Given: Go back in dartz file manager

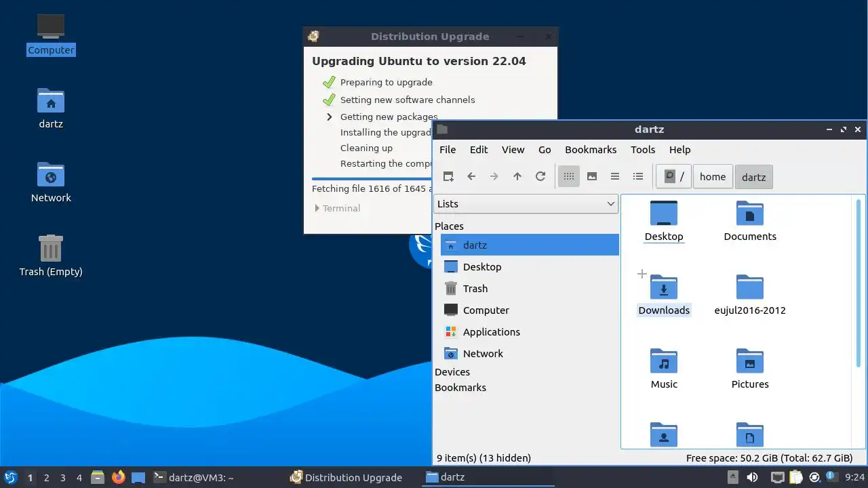Looking at the screenshot, I should coord(471,176).
